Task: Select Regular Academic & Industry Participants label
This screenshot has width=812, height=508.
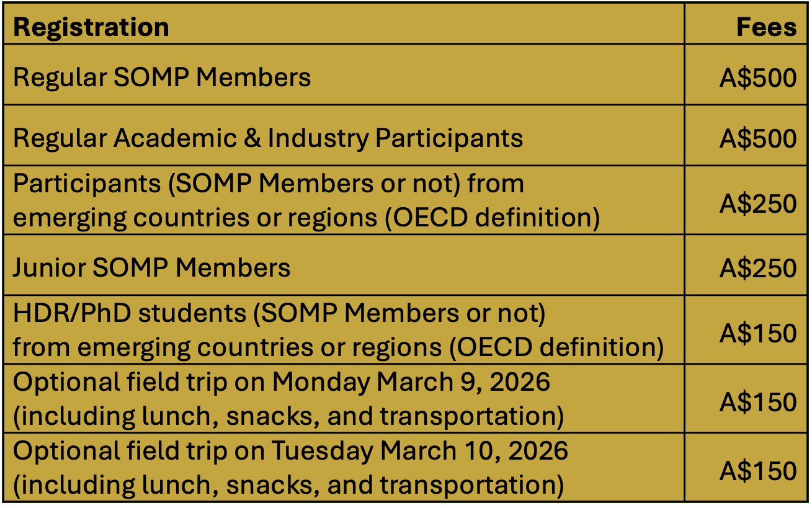Action: coord(268,138)
